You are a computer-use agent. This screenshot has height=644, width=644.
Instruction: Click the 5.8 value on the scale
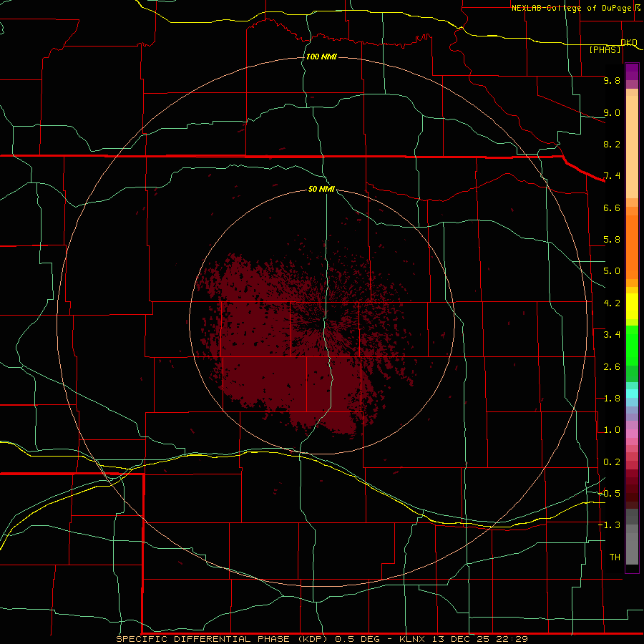[x=612, y=240]
